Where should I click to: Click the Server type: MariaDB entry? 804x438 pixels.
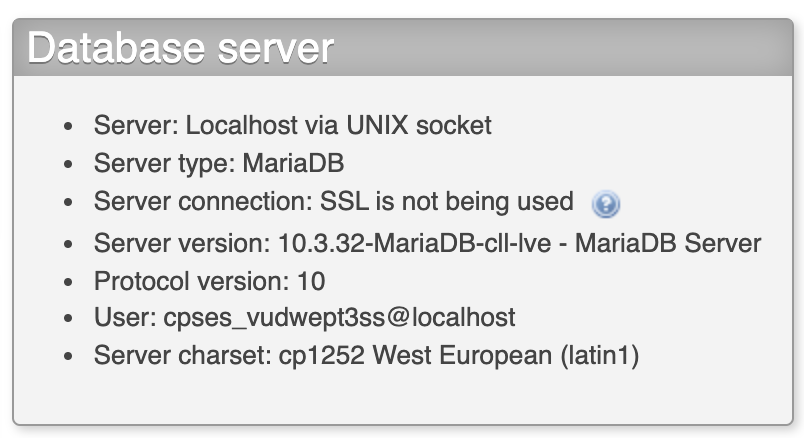pyautogui.click(x=219, y=164)
